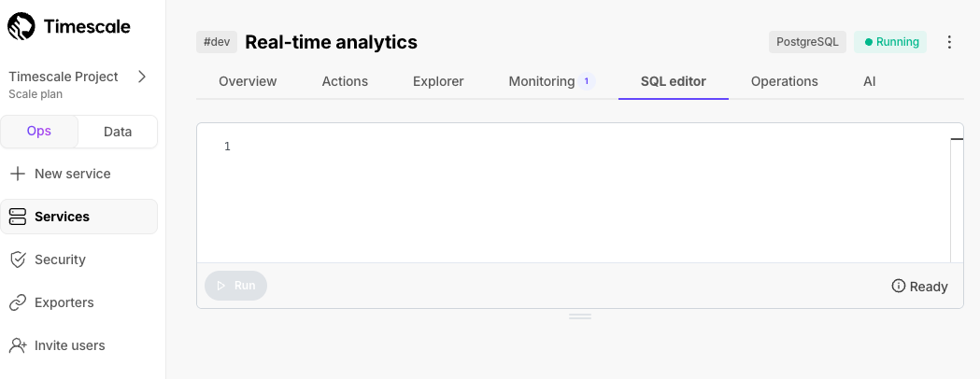Click the Monitoring notification badge

coord(587,81)
